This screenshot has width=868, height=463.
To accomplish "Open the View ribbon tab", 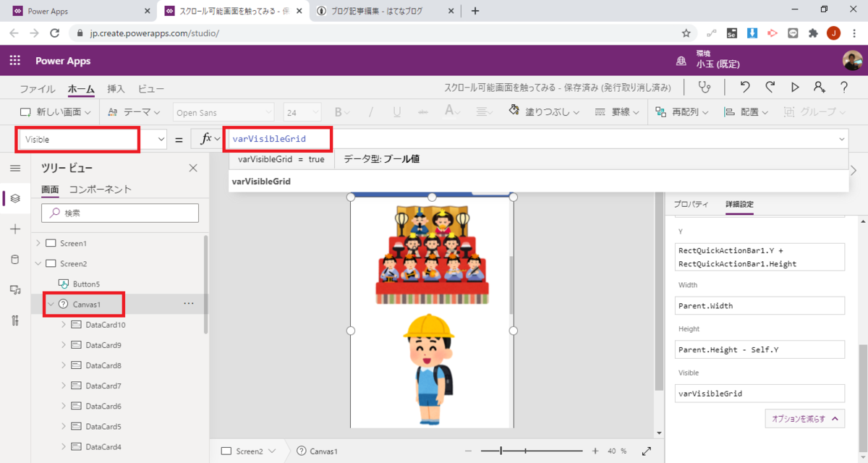I will [x=151, y=89].
